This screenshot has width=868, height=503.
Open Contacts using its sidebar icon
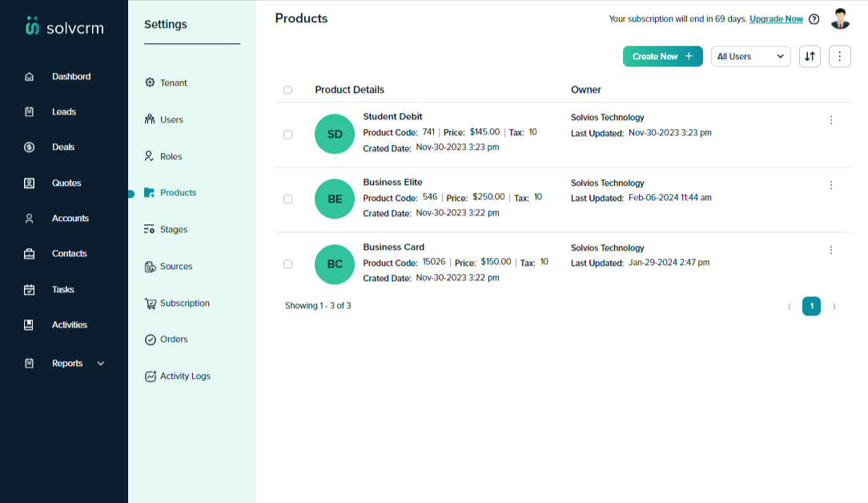(x=29, y=253)
